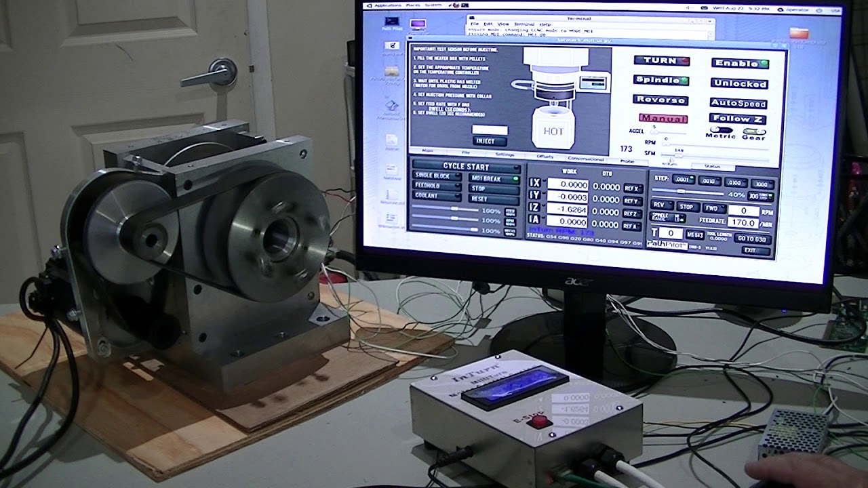Click the REF Z button
Screen dimensions: 868x488
click(632, 213)
